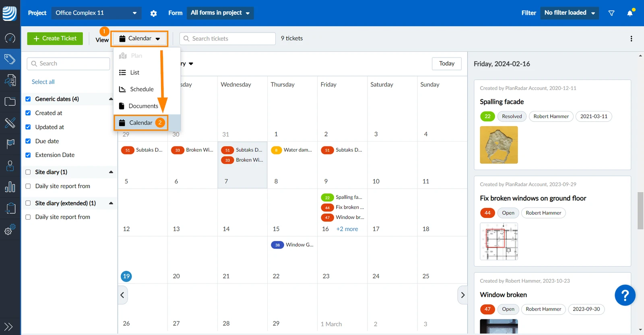Screen dimensions: 644x335
Task: Open project settings gear icon
Action: point(153,13)
